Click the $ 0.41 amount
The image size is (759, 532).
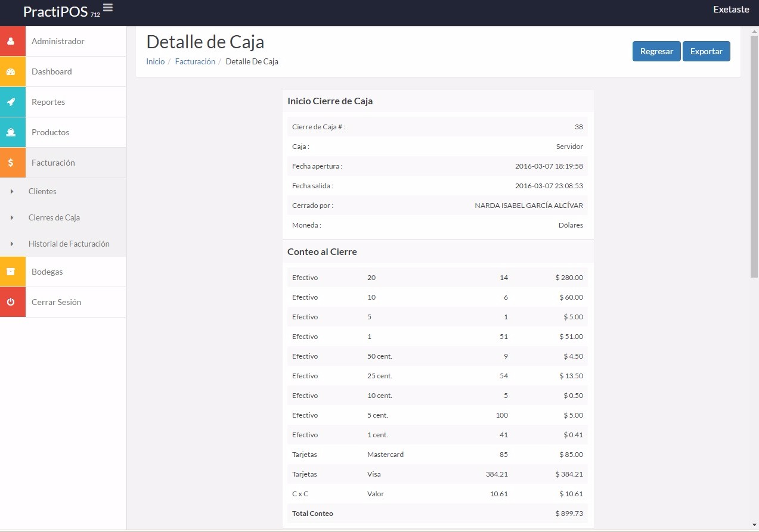point(573,435)
